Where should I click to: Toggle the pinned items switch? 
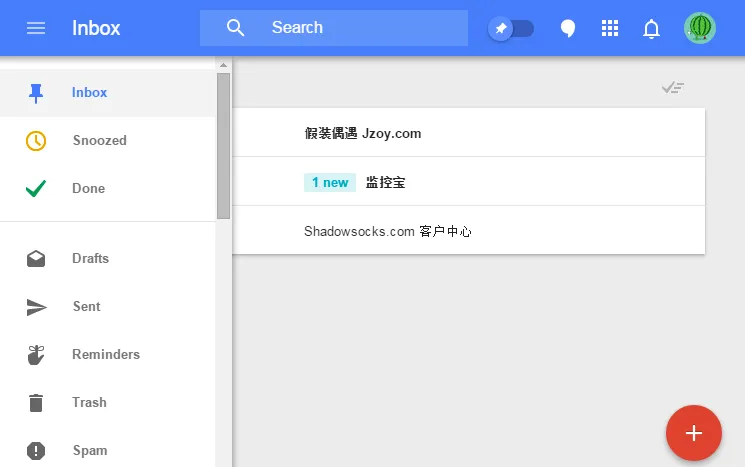511,28
